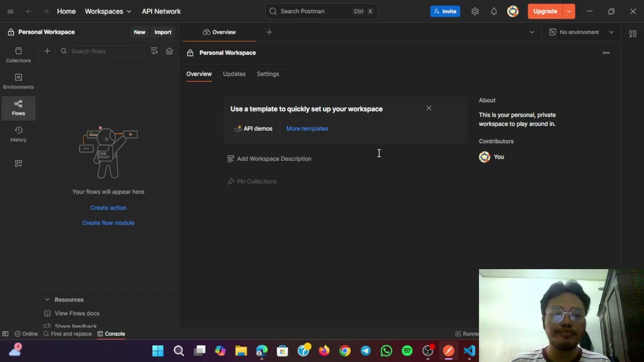Dismiss the template suggestion card
This screenshot has height=362, width=644.
[429, 108]
